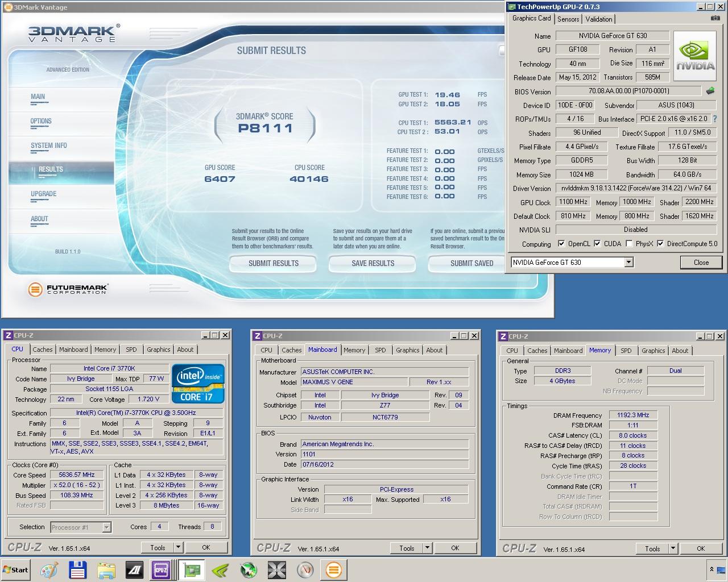This screenshot has height=582, width=728.
Task: Click the SAVE RESULTS button
Action: click(x=373, y=263)
